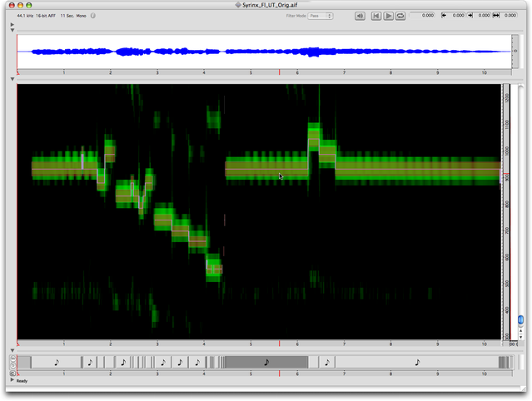Click the selection length double-arrow icon
This screenshot has height=401, width=532.
496,15
